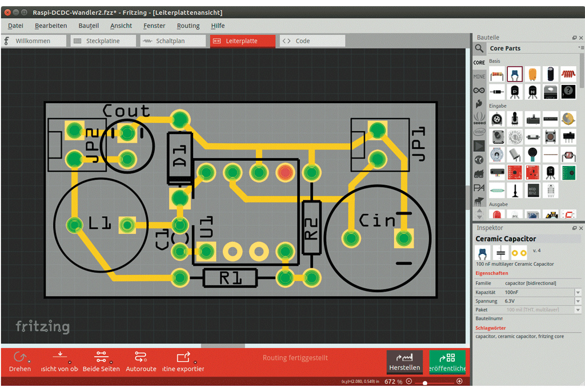Image resolution: width=585 pixels, height=392 pixels.
Task: Select the electrolytic capacitor part
Action: click(x=550, y=74)
